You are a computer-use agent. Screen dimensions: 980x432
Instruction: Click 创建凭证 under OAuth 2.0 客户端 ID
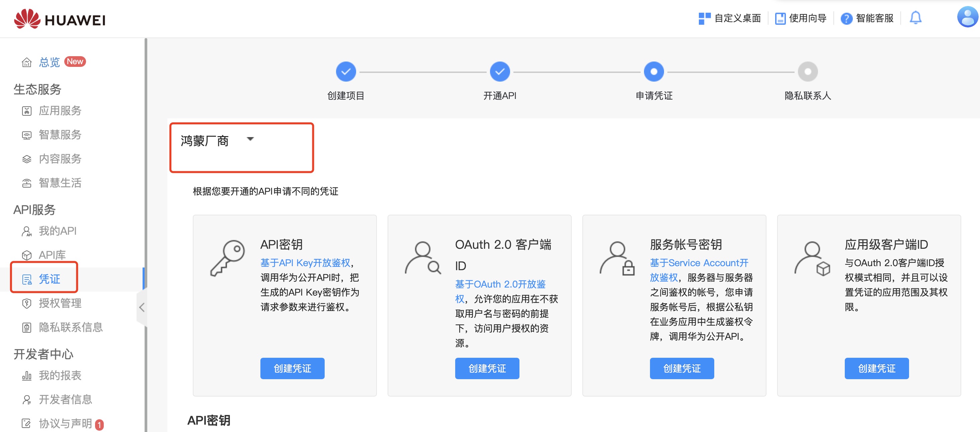(x=487, y=368)
